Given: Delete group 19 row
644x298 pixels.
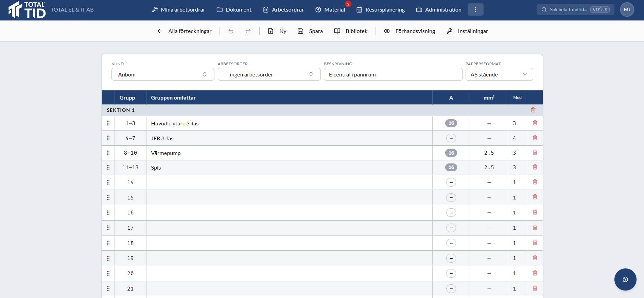Looking at the screenshot, I should click(535, 258).
